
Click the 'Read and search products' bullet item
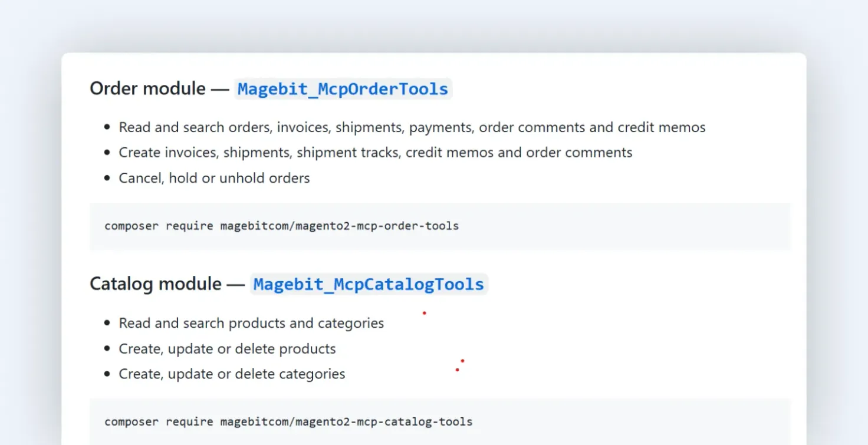pos(251,323)
